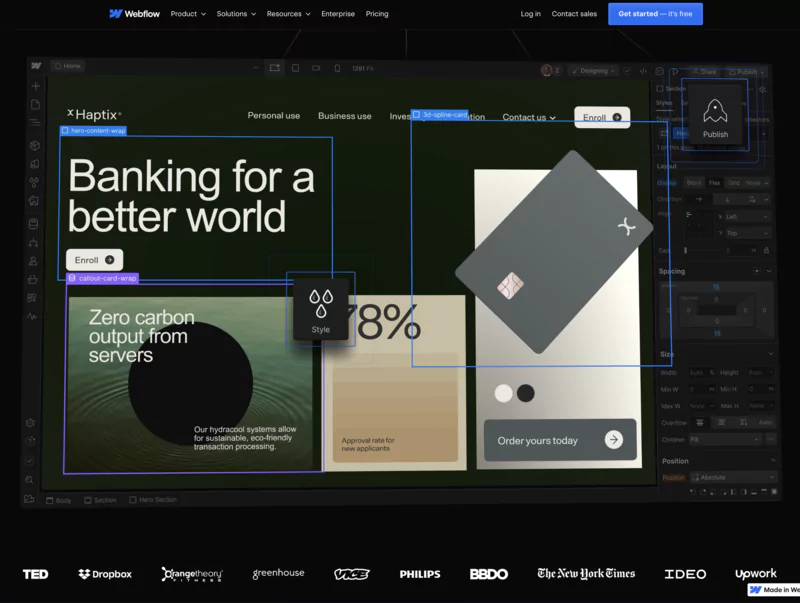This screenshot has width=800, height=603.
Task: Click the Style water drops card
Action: point(321,309)
